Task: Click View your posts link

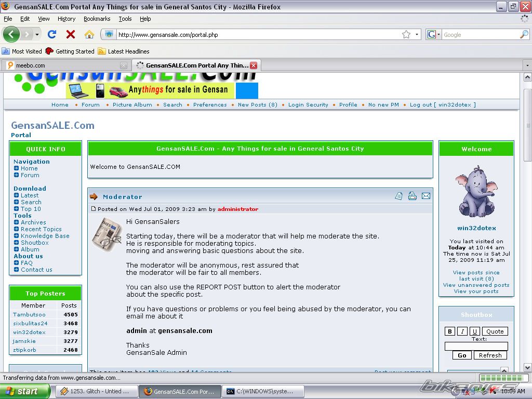Action: click(476, 291)
